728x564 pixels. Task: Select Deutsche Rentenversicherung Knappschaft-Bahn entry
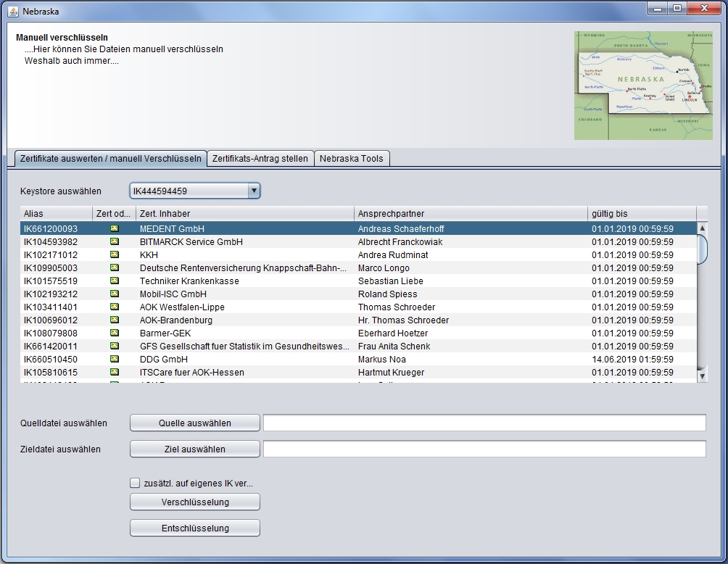(243, 268)
